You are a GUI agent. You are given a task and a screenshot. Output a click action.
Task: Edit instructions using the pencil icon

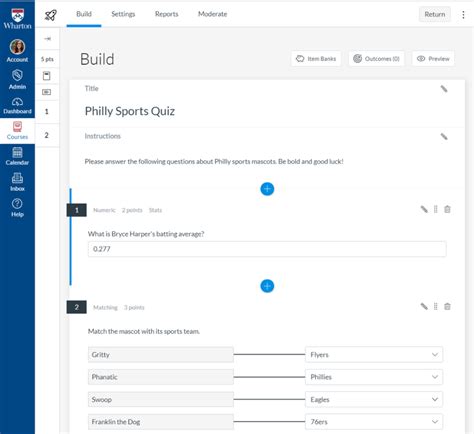coord(444,136)
